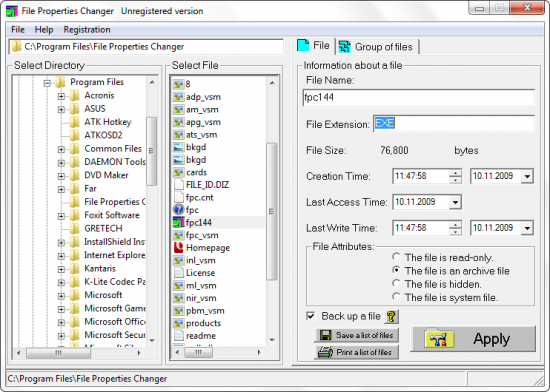Open the Registration menu
The image size is (550, 392).
pos(87,29)
